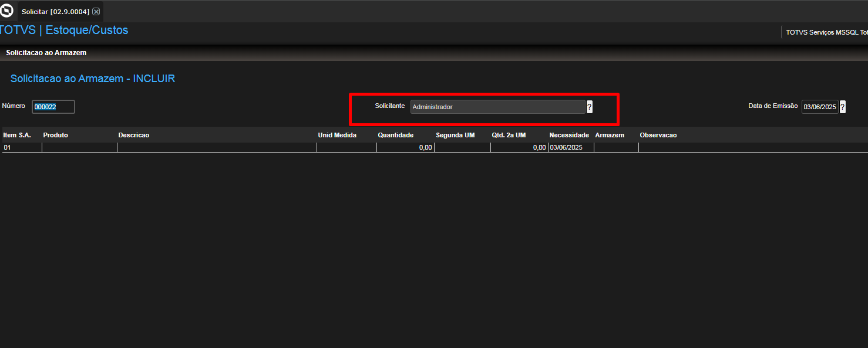868x348 pixels.
Task: Click the Solicitante Administrador field
Action: click(x=498, y=107)
